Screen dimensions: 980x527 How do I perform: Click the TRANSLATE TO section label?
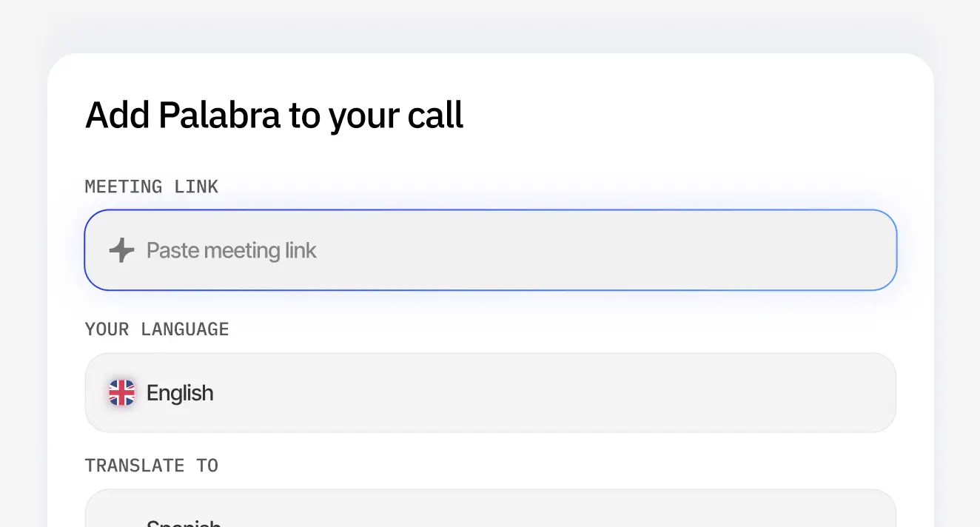151,465
